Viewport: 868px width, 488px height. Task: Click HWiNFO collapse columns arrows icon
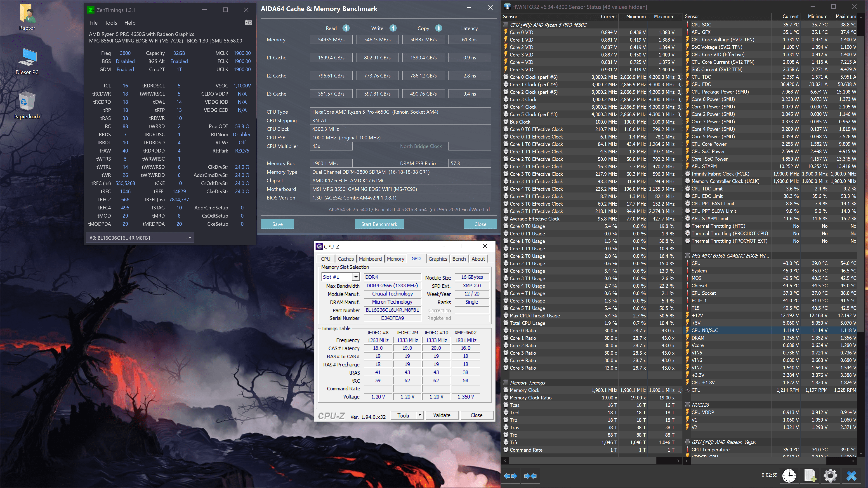click(x=530, y=476)
